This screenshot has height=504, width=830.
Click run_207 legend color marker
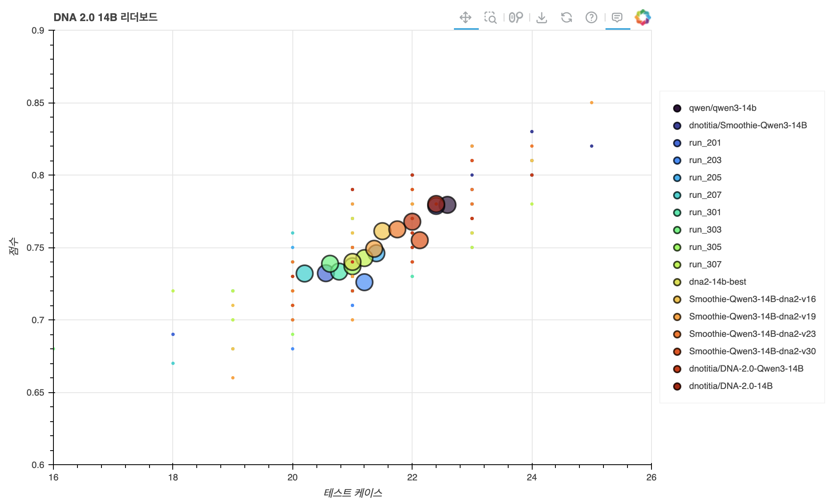pyautogui.click(x=677, y=195)
